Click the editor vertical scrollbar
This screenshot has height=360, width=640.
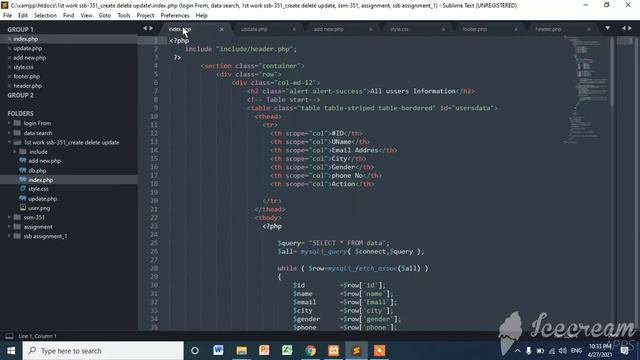point(613,72)
